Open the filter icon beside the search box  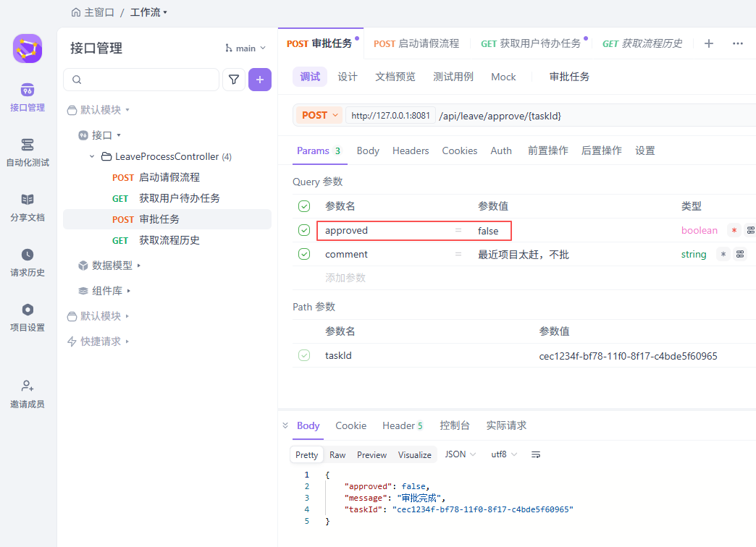(x=233, y=80)
